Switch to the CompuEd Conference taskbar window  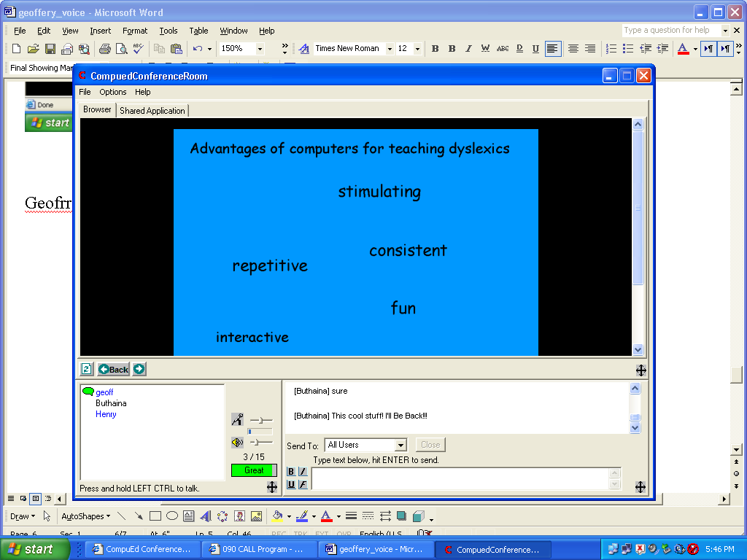pyautogui.click(x=144, y=549)
